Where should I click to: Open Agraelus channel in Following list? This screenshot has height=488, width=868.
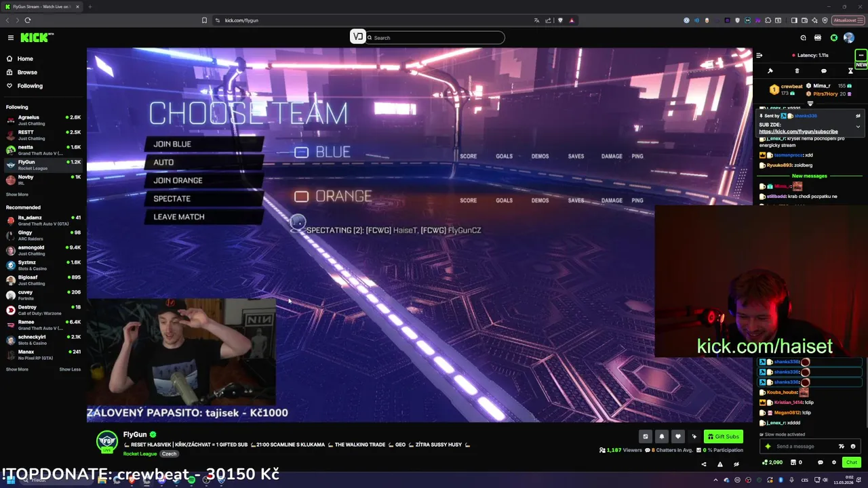pos(43,120)
